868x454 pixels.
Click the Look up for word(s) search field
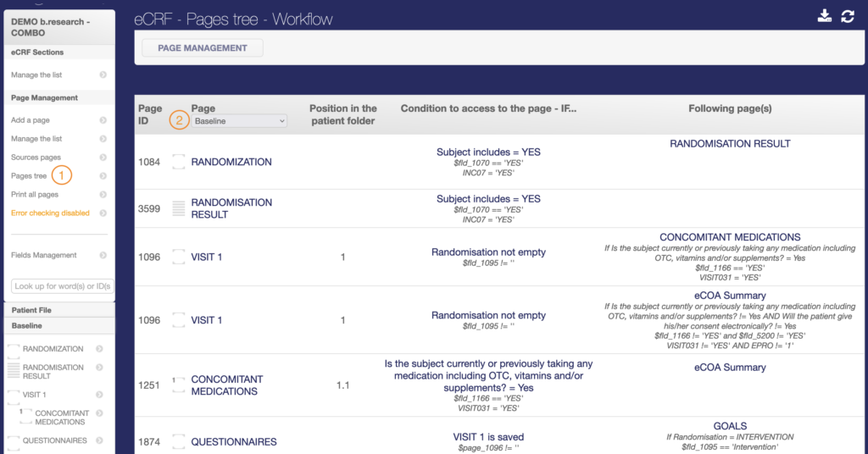[62, 286]
